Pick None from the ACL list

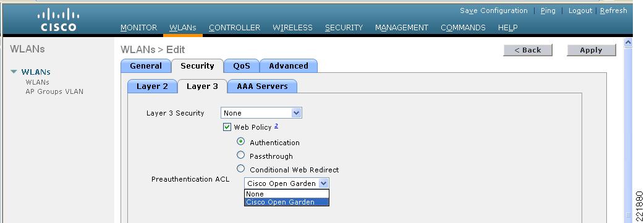287,194
